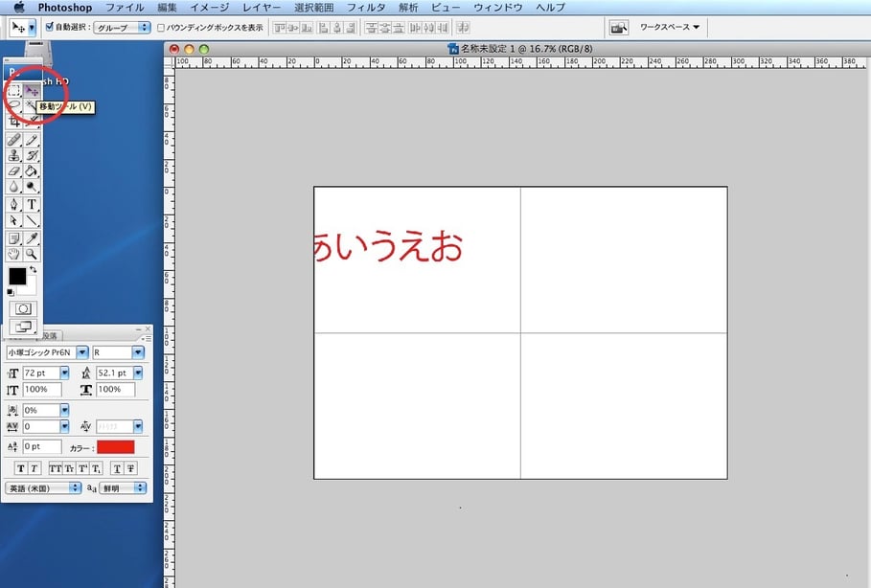Select the Horizontal Type tool
Viewport: 871px width, 588px height.
click(33, 204)
